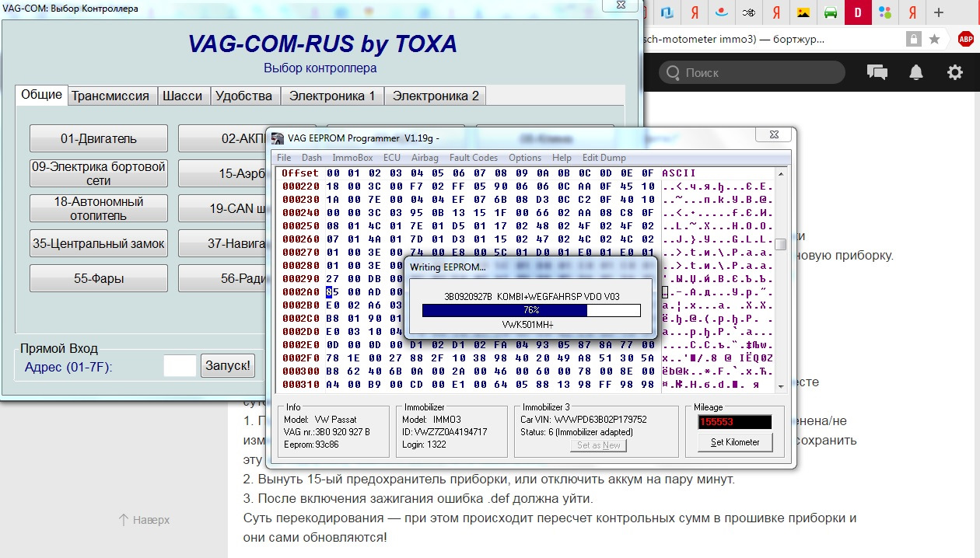Image resolution: width=980 pixels, height=558 pixels.
Task: Open site messages chat icon
Action: pyautogui.click(x=877, y=72)
